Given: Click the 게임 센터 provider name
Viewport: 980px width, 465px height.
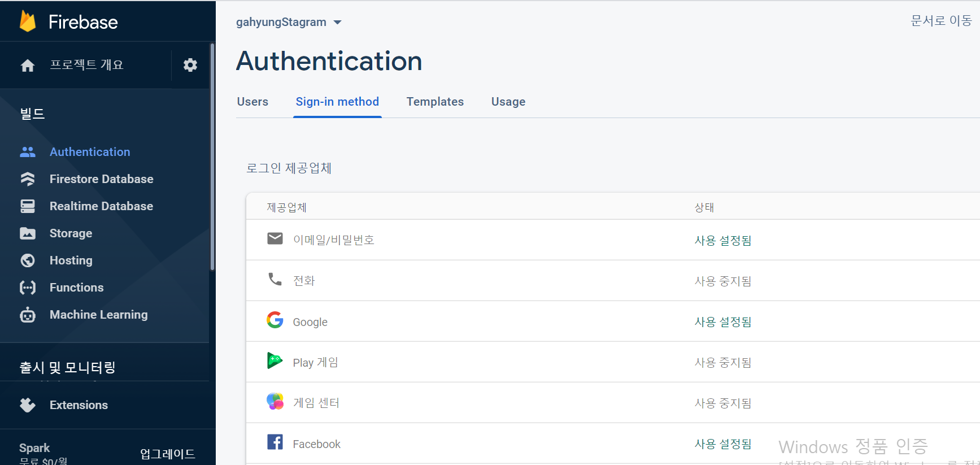Looking at the screenshot, I should (x=316, y=403).
